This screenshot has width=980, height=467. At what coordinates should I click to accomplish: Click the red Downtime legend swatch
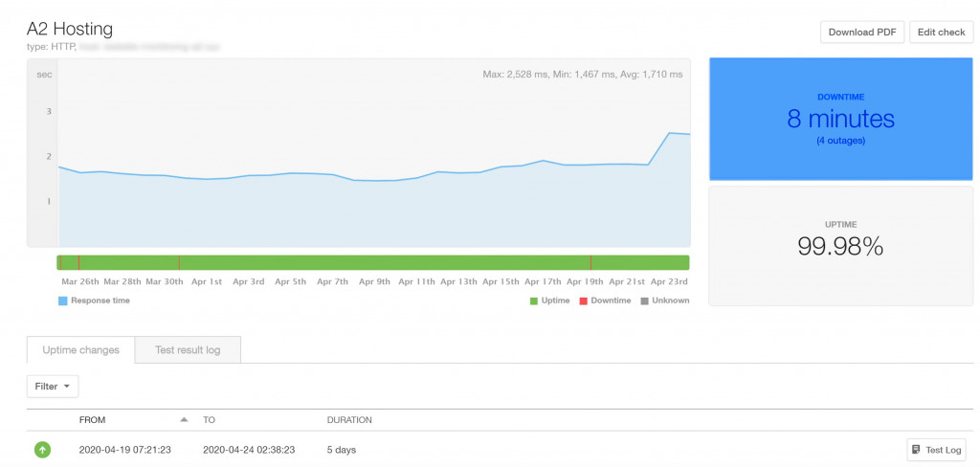583,300
